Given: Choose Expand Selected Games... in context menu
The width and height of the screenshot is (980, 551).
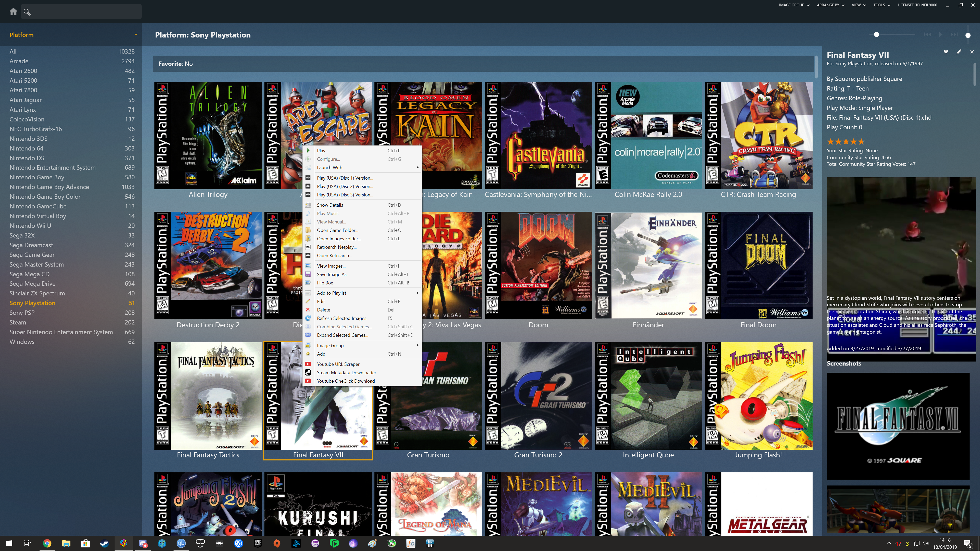Looking at the screenshot, I should click(362, 335).
